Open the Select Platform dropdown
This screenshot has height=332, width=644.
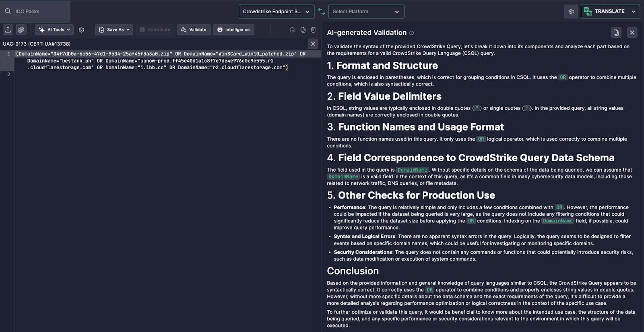[x=366, y=12]
